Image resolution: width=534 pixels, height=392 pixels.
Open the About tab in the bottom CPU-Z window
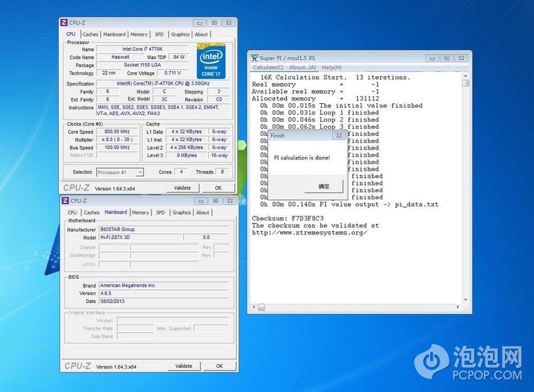[202, 213]
